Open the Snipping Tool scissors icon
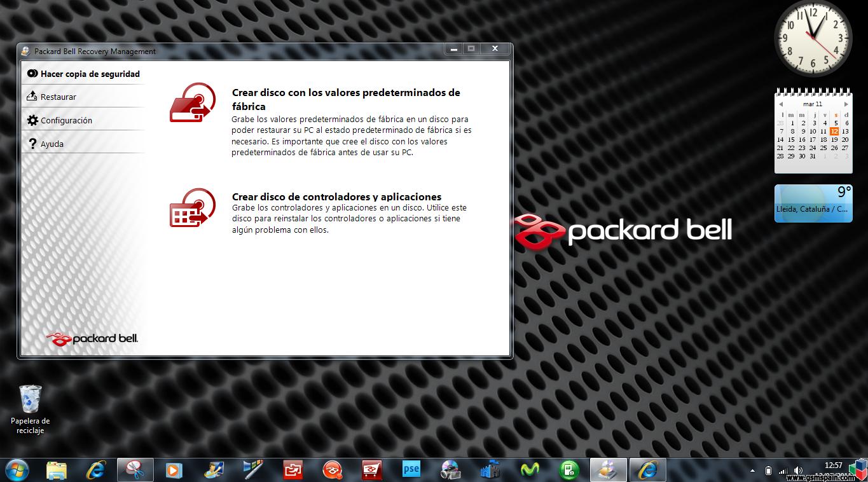The width and height of the screenshot is (868, 482). coord(135,470)
